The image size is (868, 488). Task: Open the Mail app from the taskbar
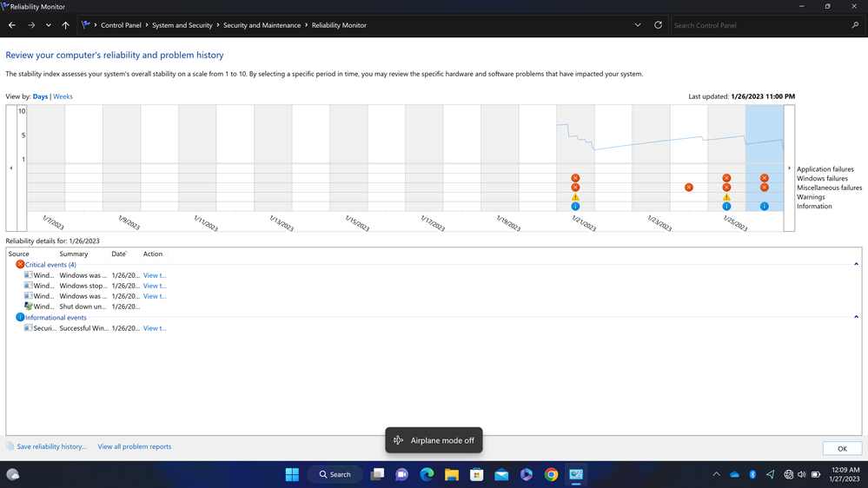[501, 474]
